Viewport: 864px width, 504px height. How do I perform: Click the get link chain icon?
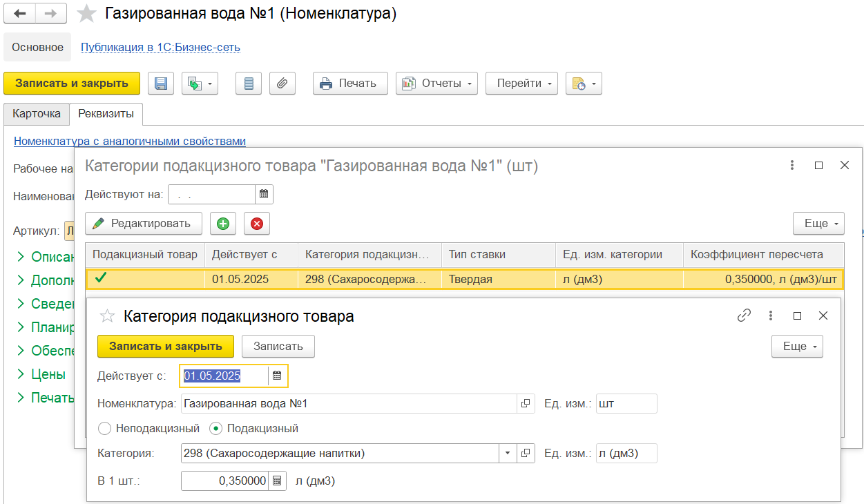(x=744, y=316)
